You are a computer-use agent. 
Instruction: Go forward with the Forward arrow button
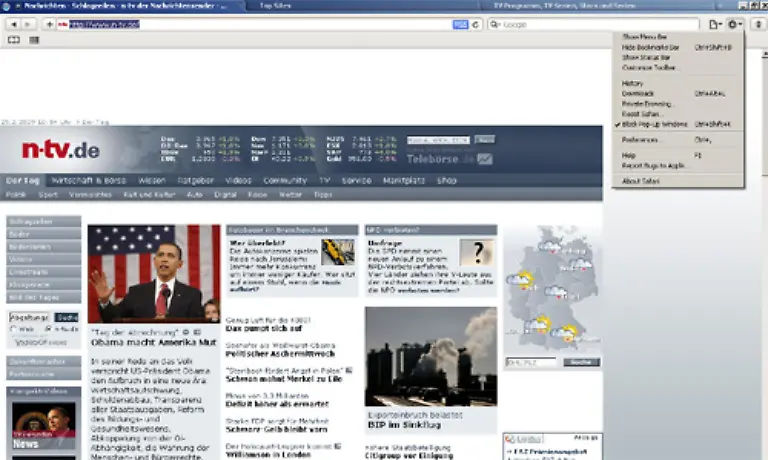coord(28,24)
